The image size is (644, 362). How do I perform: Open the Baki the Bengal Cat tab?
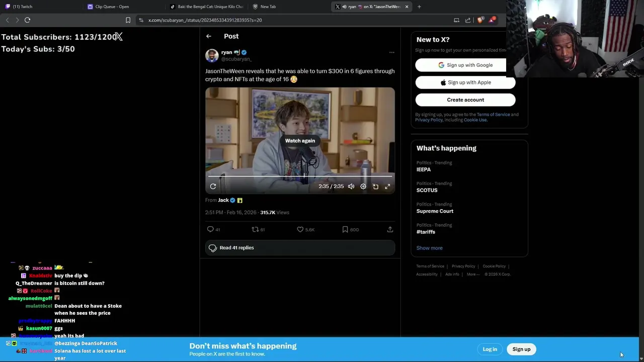[206, 7]
